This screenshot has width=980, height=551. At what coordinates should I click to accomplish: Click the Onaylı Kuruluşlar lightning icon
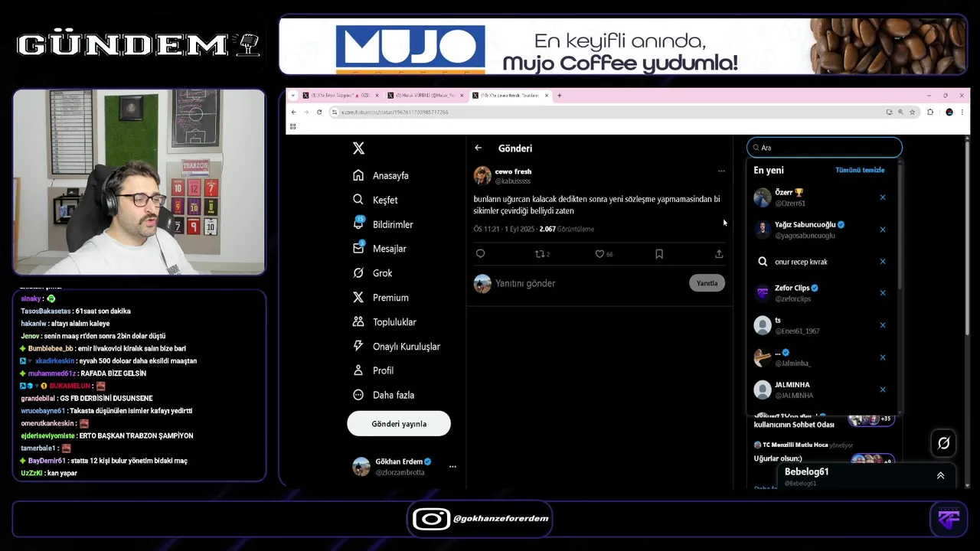pos(358,346)
